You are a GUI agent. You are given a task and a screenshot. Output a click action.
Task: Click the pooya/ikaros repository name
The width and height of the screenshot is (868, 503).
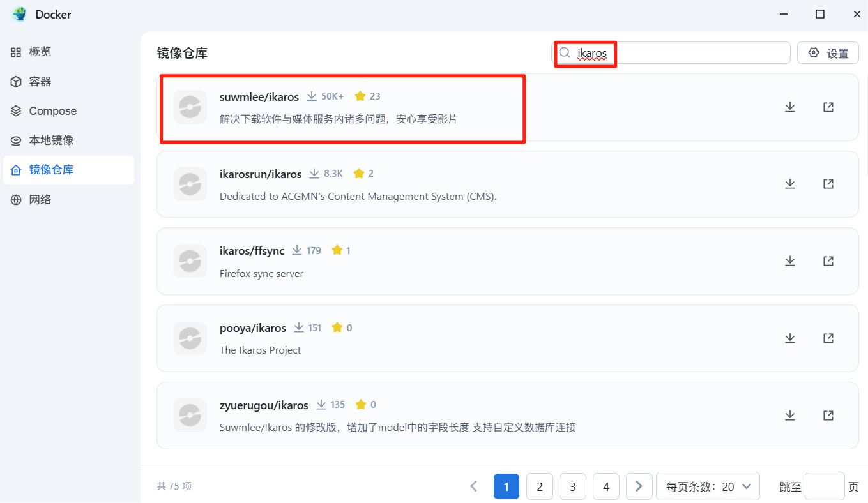(x=253, y=328)
